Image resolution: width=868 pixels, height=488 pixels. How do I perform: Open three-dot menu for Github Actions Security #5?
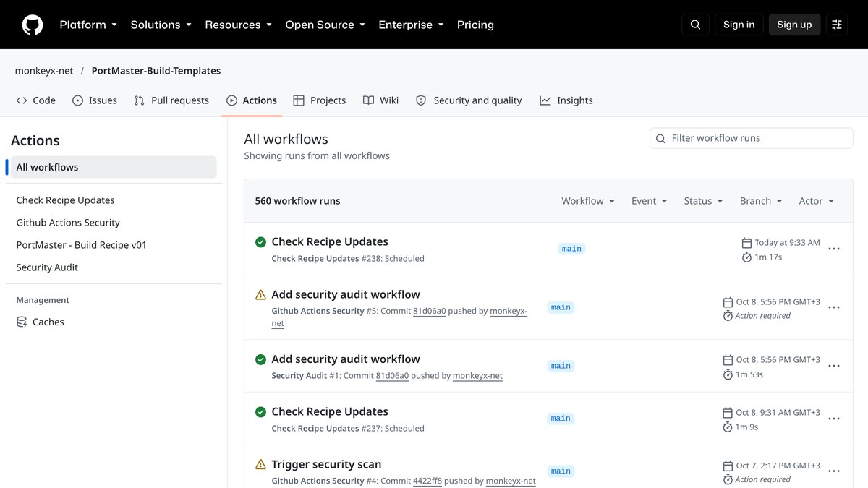(834, 307)
